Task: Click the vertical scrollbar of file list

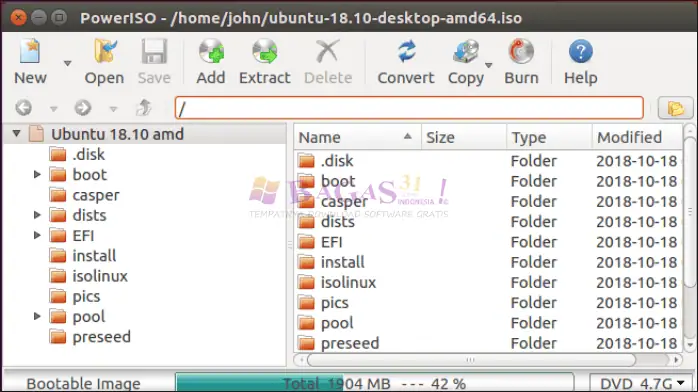Action: (x=690, y=213)
